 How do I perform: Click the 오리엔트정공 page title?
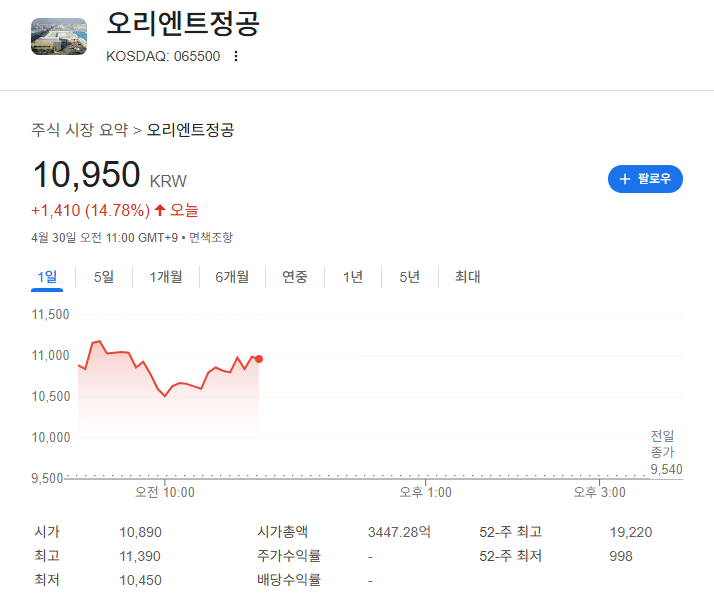pos(183,23)
